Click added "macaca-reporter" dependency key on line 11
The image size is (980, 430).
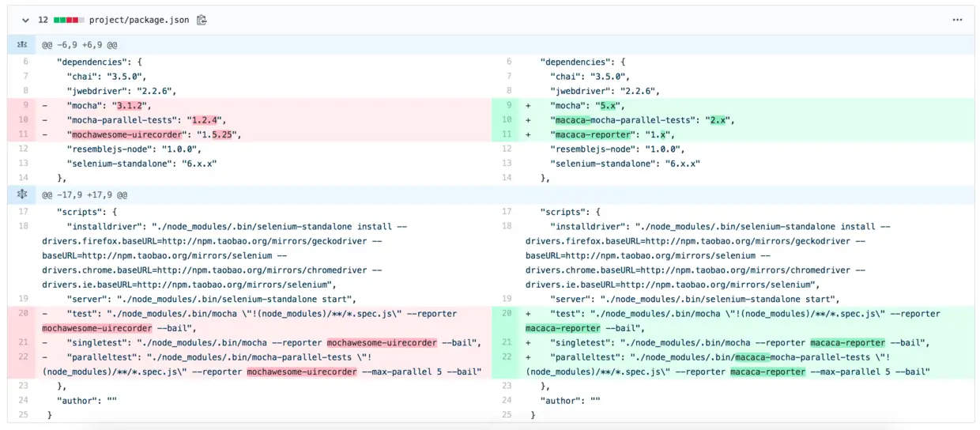tap(593, 134)
